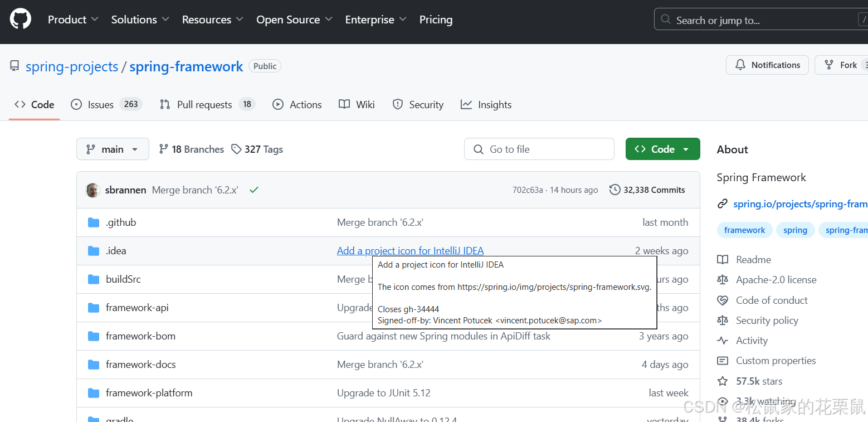Screen dimensions: 868x422
Task: Click the link chain icon in About
Action: click(x=723, y=204)
